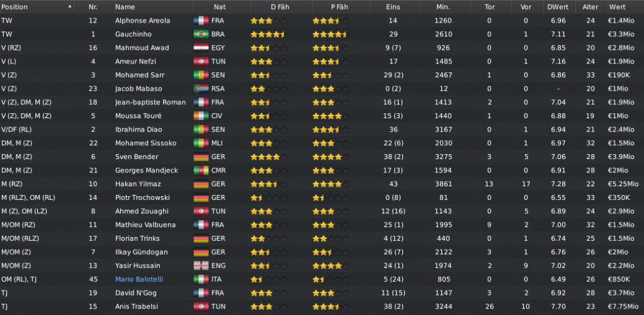644x315 pixels.
Task: Sort by the Wert column header
Action: [x=626, y=7]
